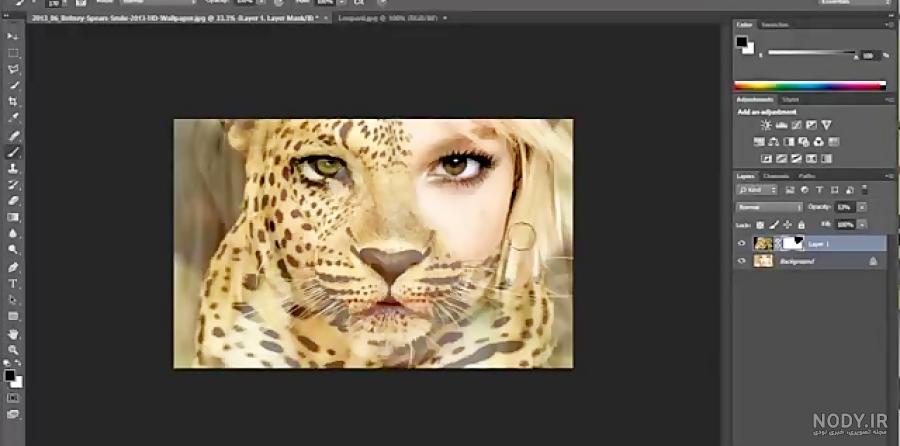The width and height of the screenshot is (900, 446).
Task: Toggle filter for type layers
Action: tap(819, 190)
